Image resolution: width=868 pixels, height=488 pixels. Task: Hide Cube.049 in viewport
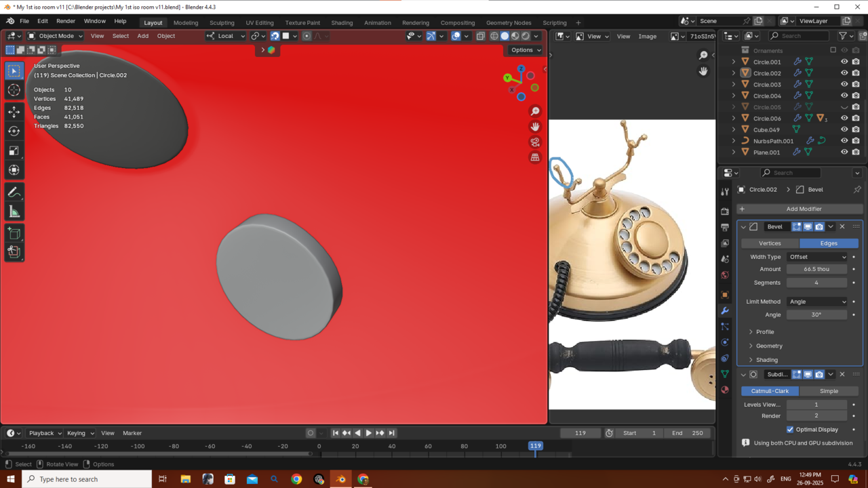click(844, 129)
